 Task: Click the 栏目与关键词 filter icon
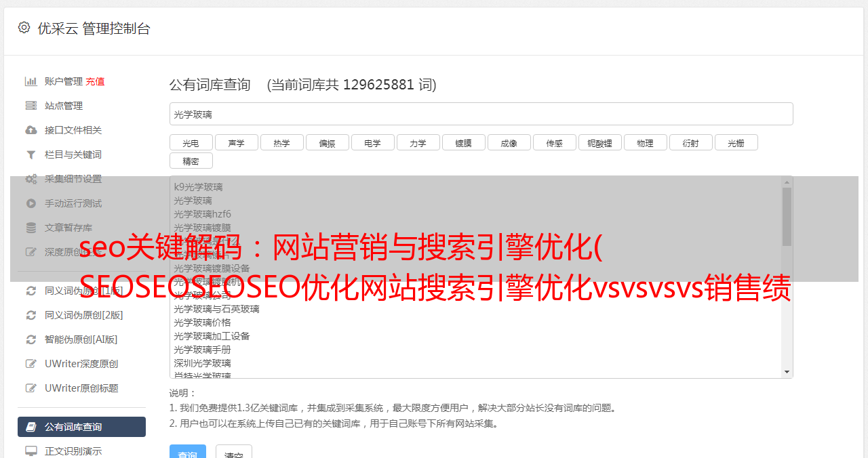[31, 154]
